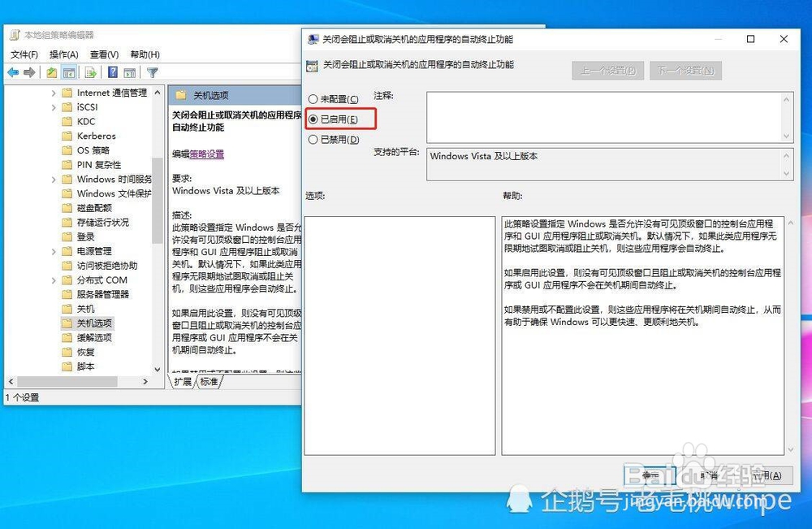
Task: Click the folder icon beside 磁盘配额
Action: point(67,208)
